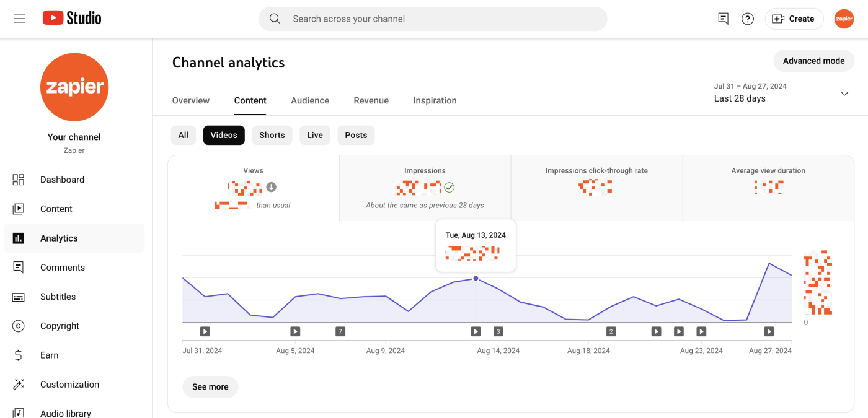The width and height of the screenshot is (868, 418).
Task: Select the Shorts filter chip
Action: tap(272, 135)
